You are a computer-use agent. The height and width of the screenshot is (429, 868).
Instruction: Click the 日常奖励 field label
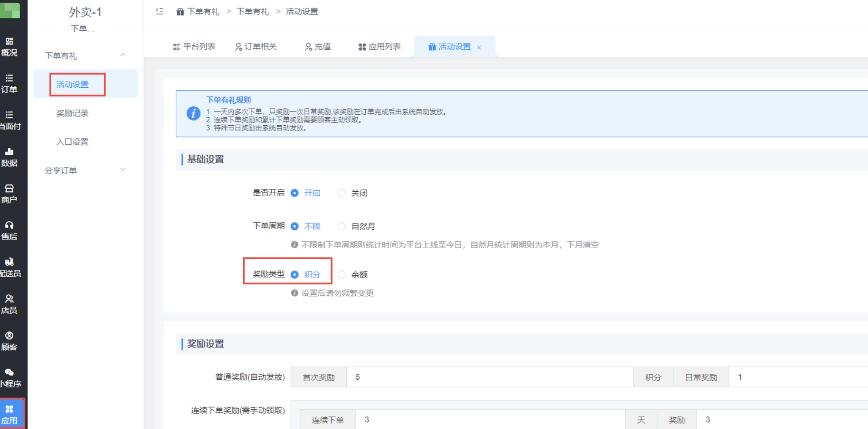[701, 377]
